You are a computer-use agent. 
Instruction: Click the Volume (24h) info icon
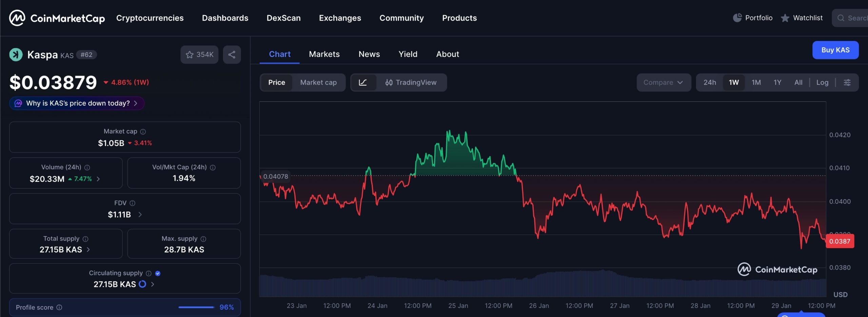pos(87,167)
